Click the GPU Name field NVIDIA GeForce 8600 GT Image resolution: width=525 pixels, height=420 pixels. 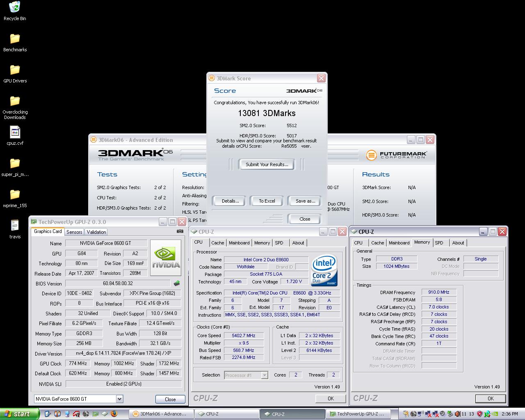click(106, 243)
